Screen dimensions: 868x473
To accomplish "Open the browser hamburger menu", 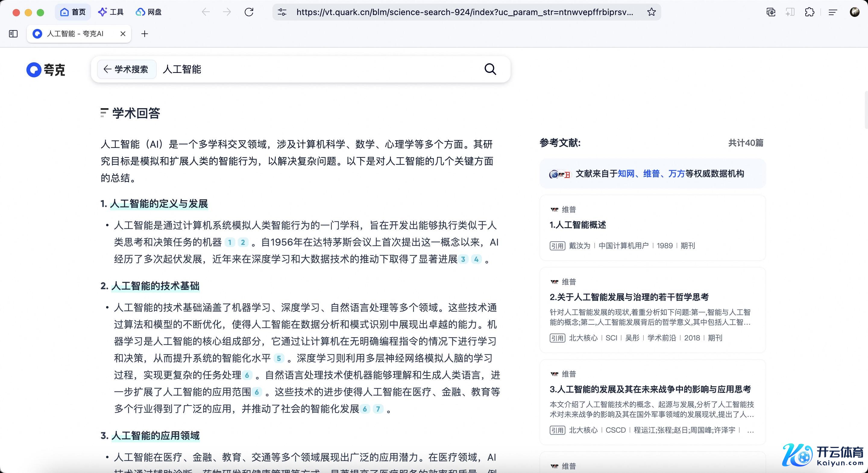I will click(833, 12).
